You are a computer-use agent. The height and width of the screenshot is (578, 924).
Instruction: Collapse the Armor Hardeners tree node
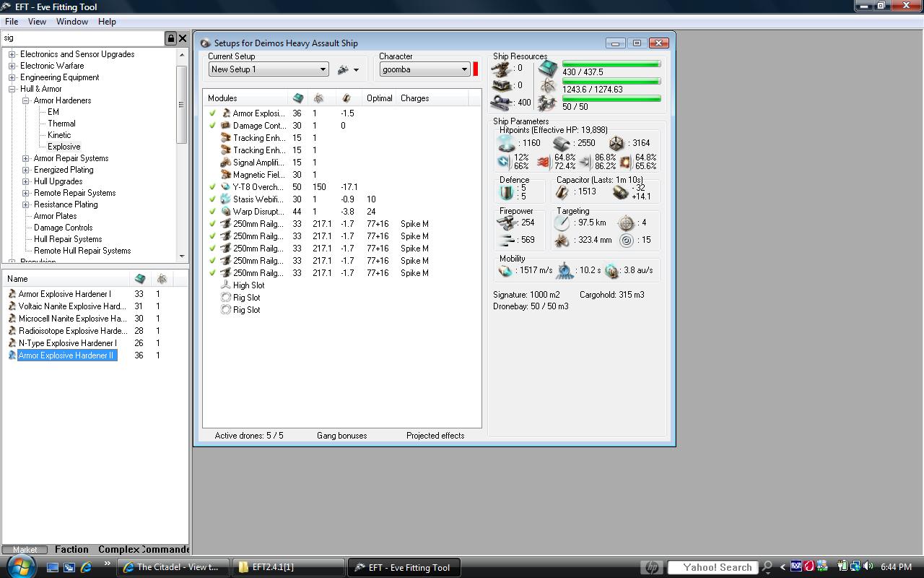pos(25,100)
